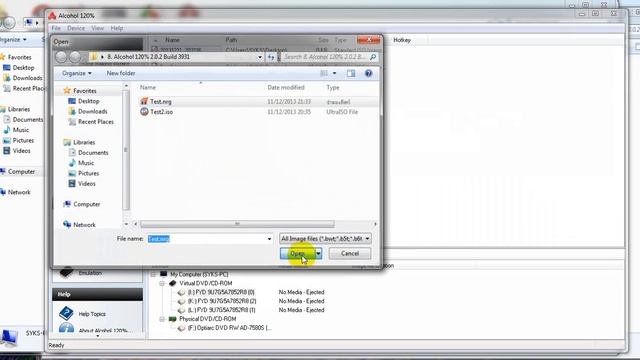
Task: Collapse the Help section header
Action: point(97,294)
